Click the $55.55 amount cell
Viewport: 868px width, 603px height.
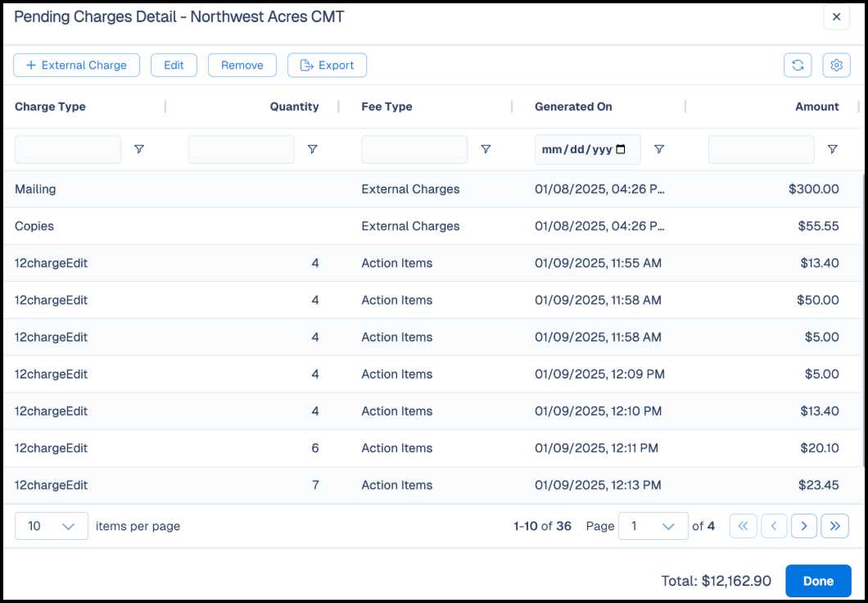click(x=818, y=226)
